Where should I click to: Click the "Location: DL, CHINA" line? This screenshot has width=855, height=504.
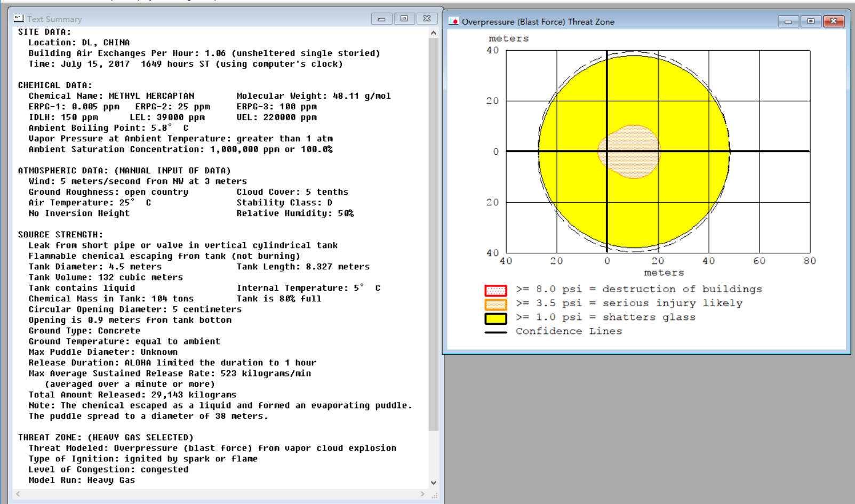point(79,43)
